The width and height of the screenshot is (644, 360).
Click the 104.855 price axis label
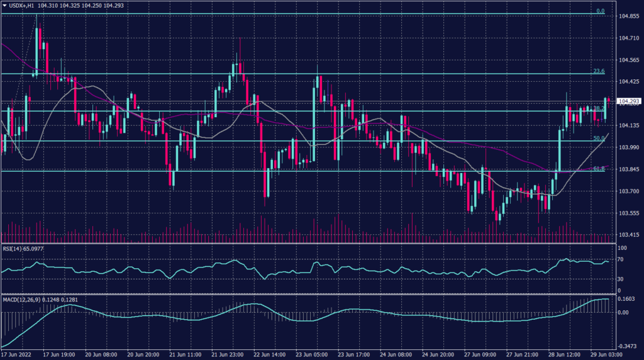tap(628, 16)
